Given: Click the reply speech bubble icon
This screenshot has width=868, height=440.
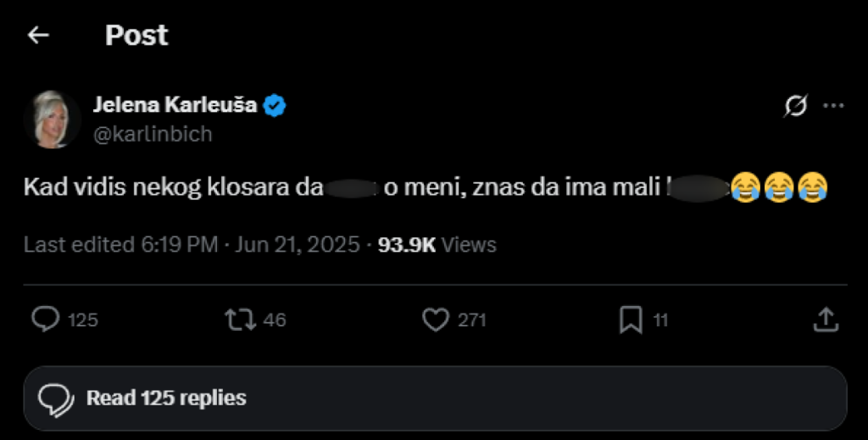Looking at the screenshot, I should pyautogui.click(x=45, y=319).
